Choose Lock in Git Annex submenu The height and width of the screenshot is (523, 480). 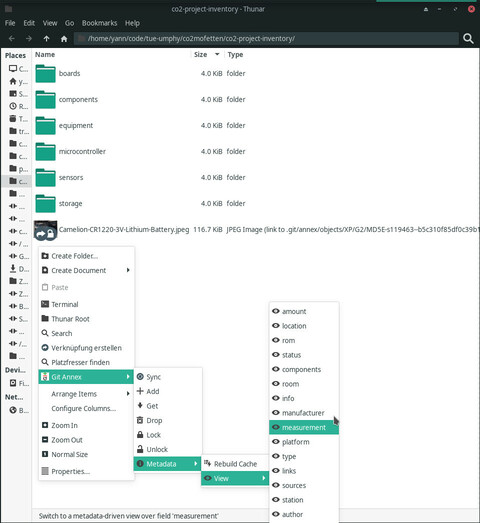[168, 435]
